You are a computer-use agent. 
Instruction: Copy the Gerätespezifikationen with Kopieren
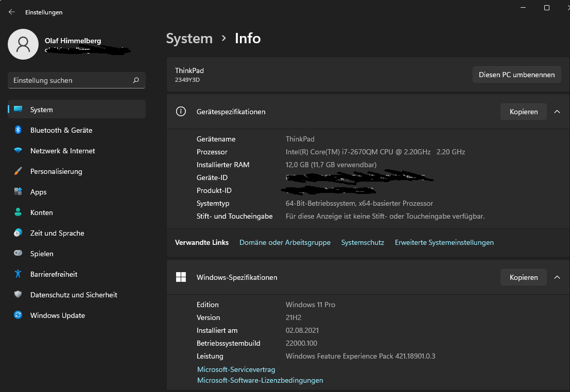(524, 112)
